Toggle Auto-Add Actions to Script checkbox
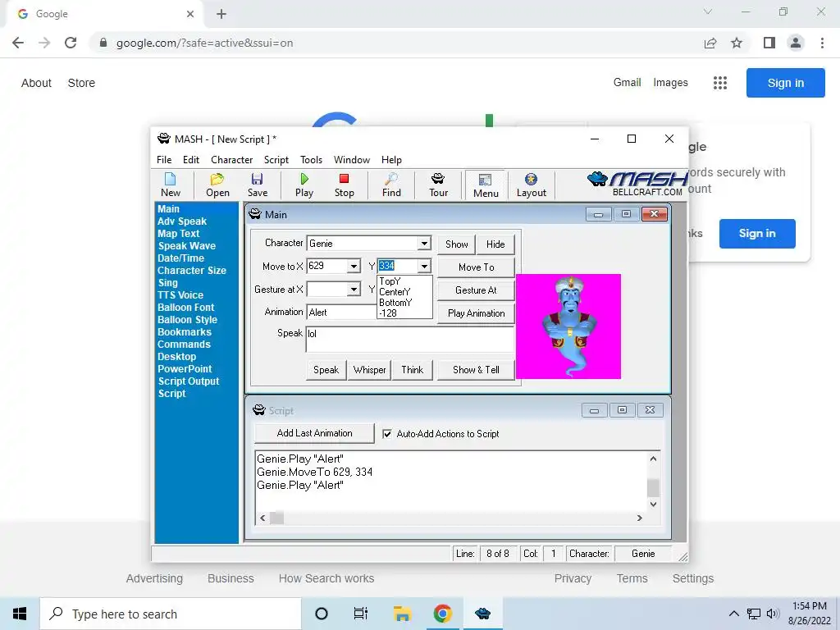The height and width of the screenshot is (630, 840). pos(387,434)
